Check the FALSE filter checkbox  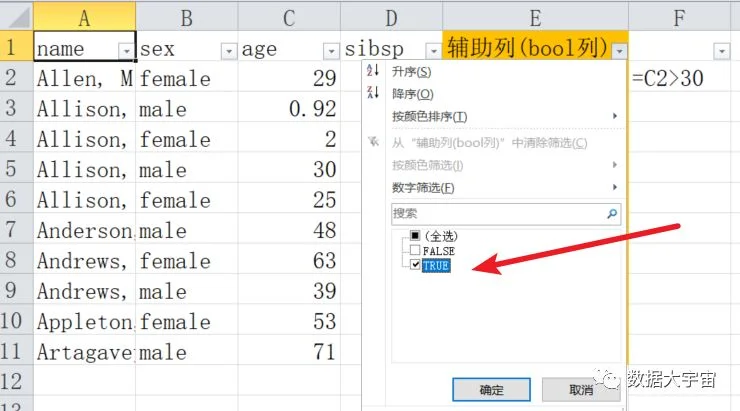pos(415,250)
